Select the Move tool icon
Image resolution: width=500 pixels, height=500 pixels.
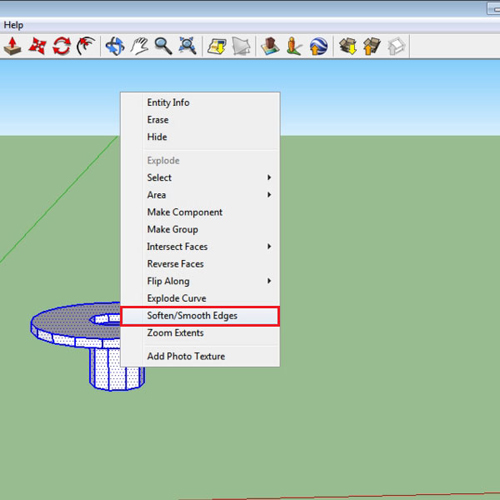tap(37, 46)
